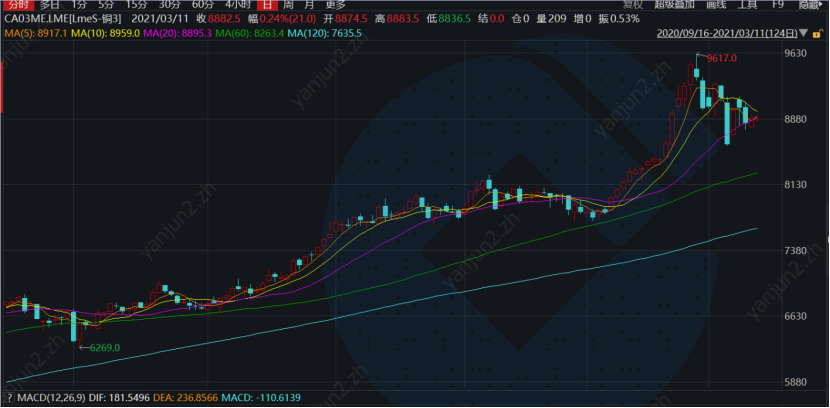Open the 复权 adjustment menu
Screen dimensions: 830x408
(633, 5)
